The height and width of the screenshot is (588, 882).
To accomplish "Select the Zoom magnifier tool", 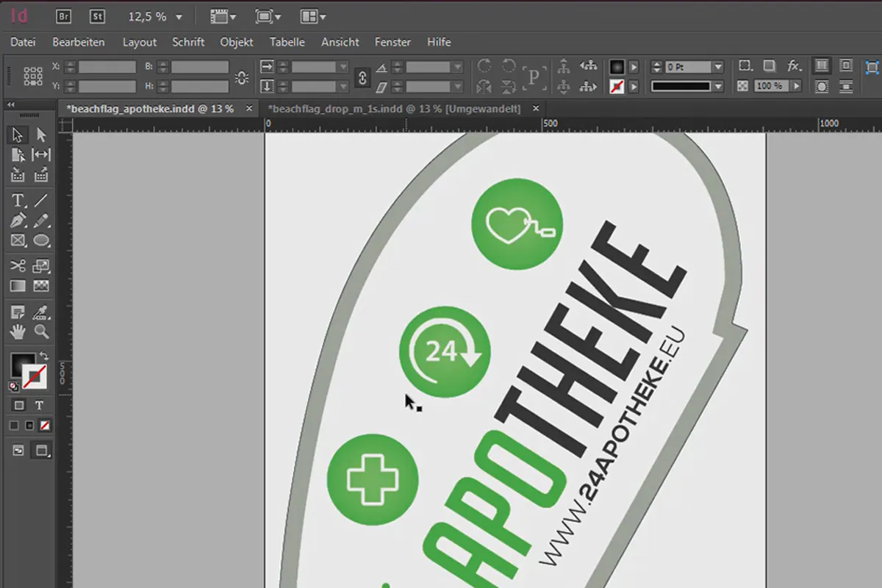I will click(x=41, y=331).
